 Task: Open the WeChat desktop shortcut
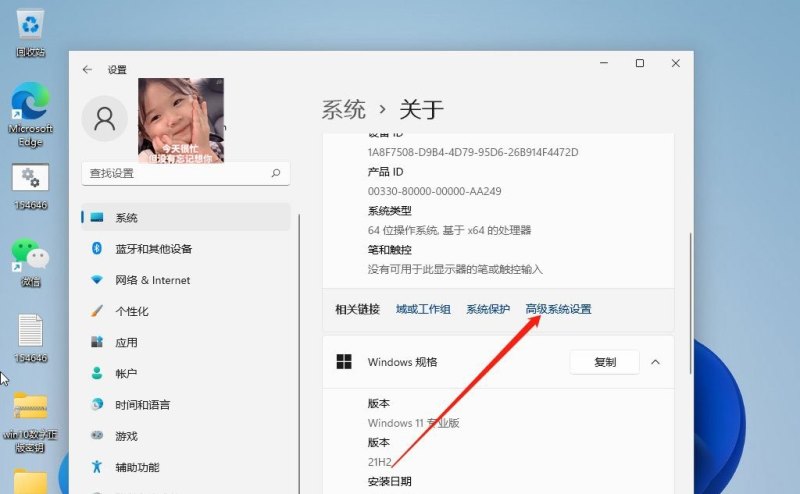pos(31,263)
